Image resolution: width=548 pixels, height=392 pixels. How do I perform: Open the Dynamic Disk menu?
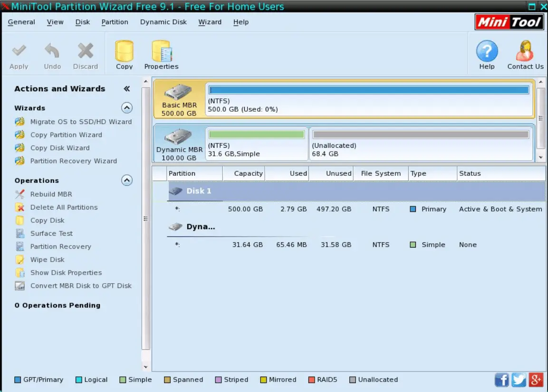tap(163, 22)
